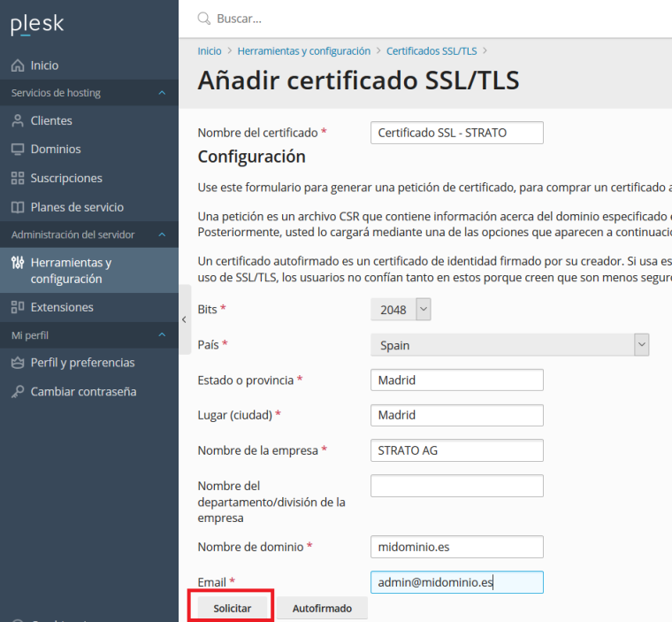The image size is (672, 622).
Task: Click the Dominios monitor icon
Action: [x=18, y=150]
